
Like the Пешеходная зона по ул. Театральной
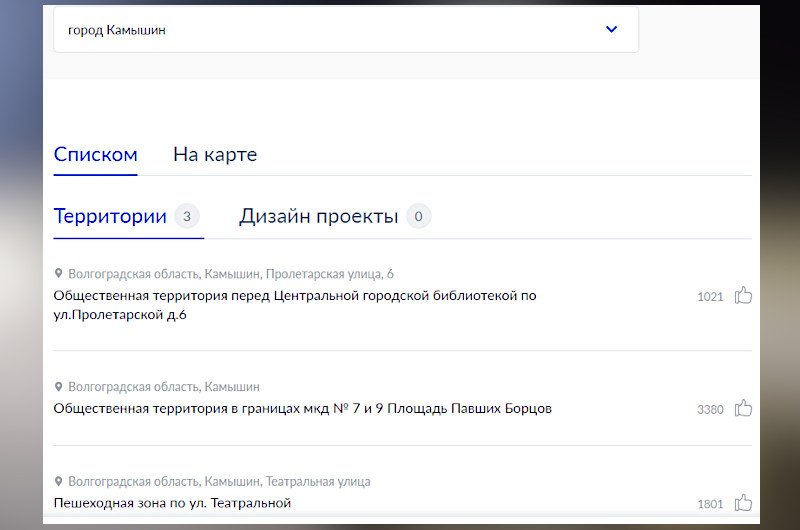743,503
